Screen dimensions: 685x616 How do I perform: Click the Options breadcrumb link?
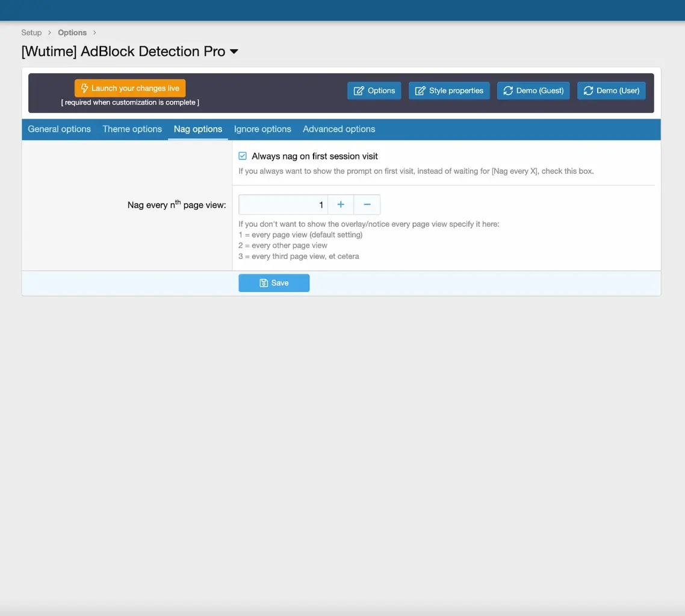72,32
